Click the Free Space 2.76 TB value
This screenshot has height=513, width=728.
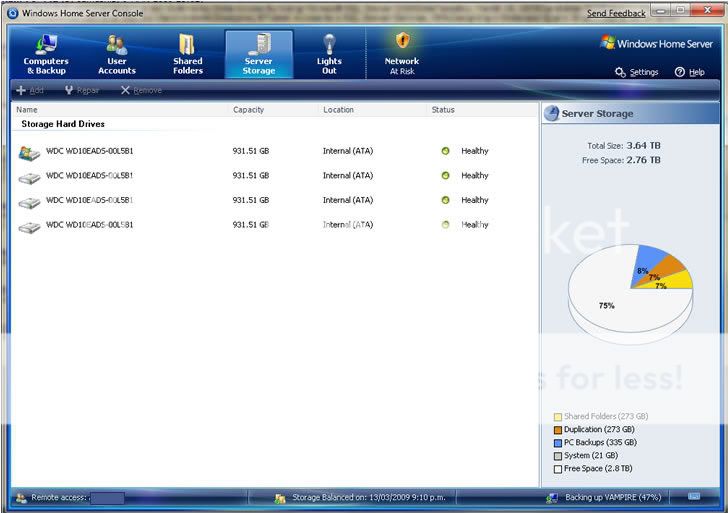pos(643,160)
